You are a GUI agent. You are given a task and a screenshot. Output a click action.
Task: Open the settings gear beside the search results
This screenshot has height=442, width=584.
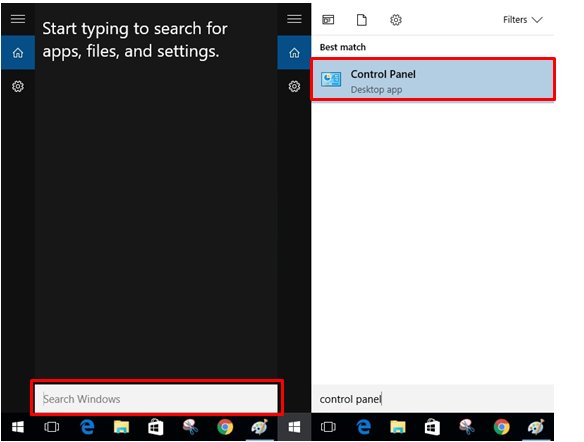pos(294,86)
